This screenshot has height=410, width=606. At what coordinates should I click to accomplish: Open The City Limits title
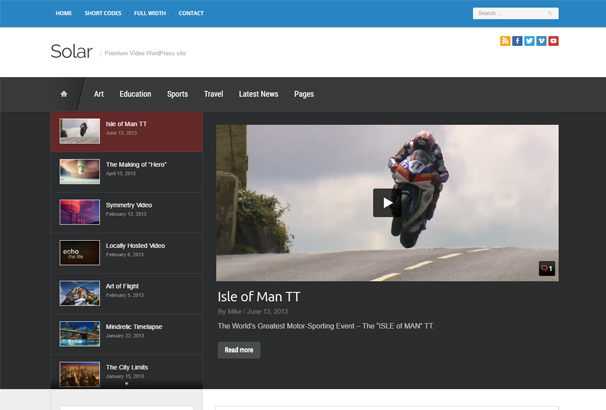pos(127,367)
